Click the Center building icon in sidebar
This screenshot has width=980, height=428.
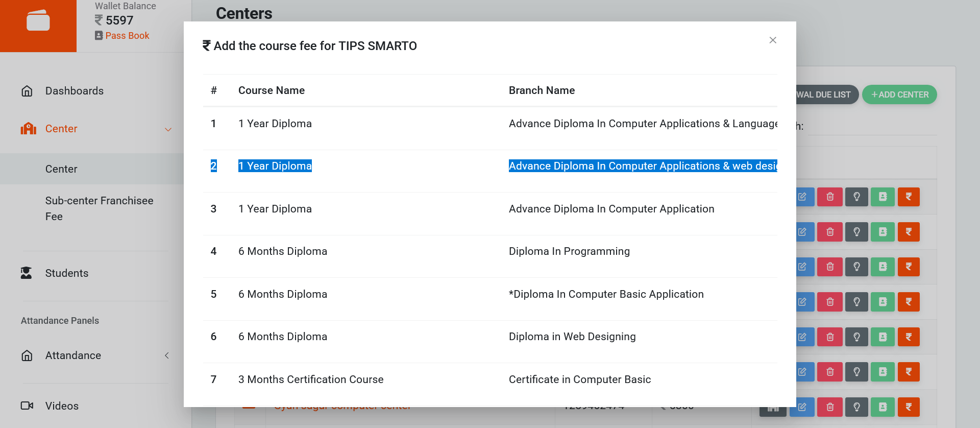tap(29, 129)
